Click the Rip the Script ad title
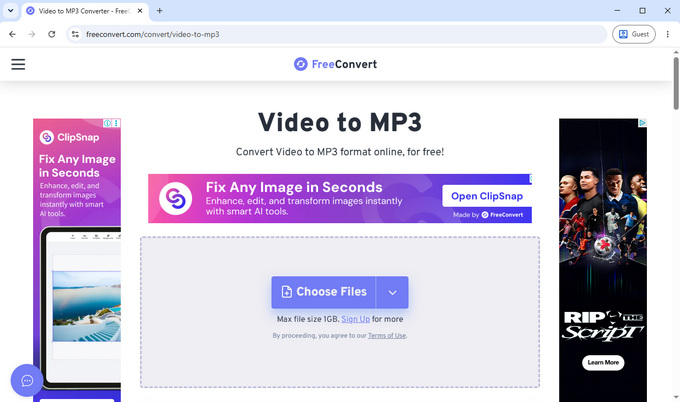The image size is (680, 402). [x=603, y=326]
